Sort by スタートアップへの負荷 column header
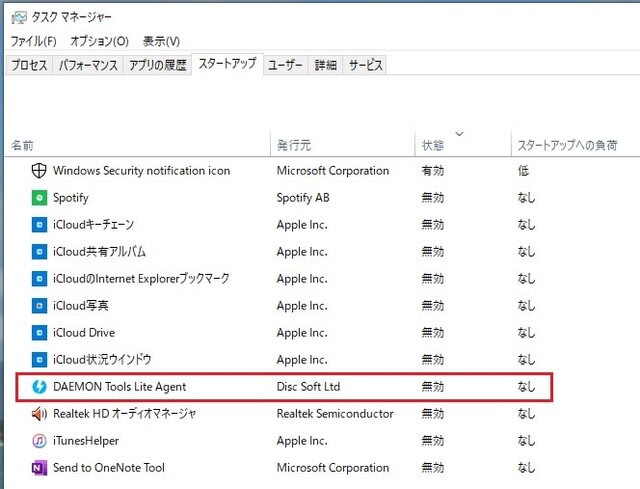Screen dimensions: 640x489 [575, 143]
